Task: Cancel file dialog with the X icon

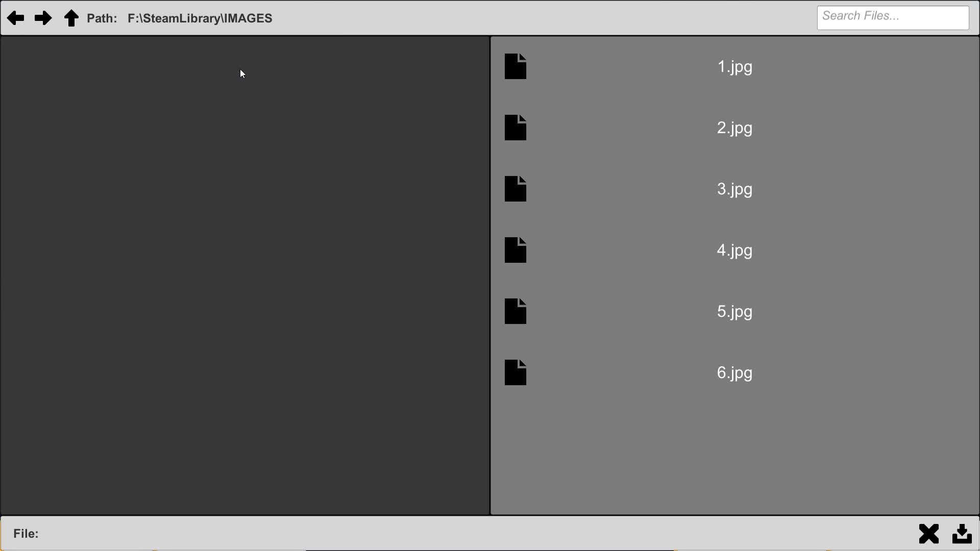Action: tap(929, 534)
